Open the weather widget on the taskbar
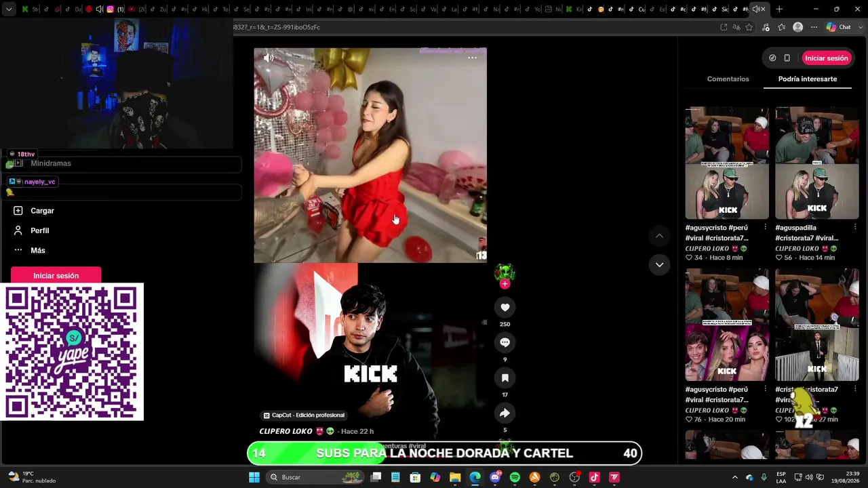The height and width of the screenshot is (488, 868). (x=33, y=477)
